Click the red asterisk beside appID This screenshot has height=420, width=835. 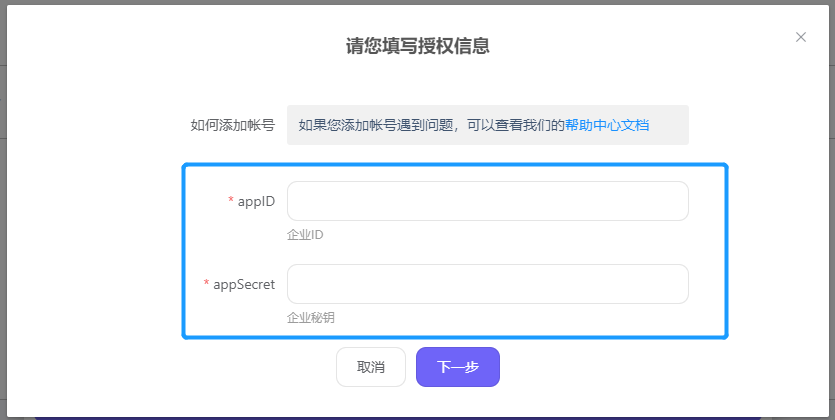pyautogui.click(x=231, y=200)
